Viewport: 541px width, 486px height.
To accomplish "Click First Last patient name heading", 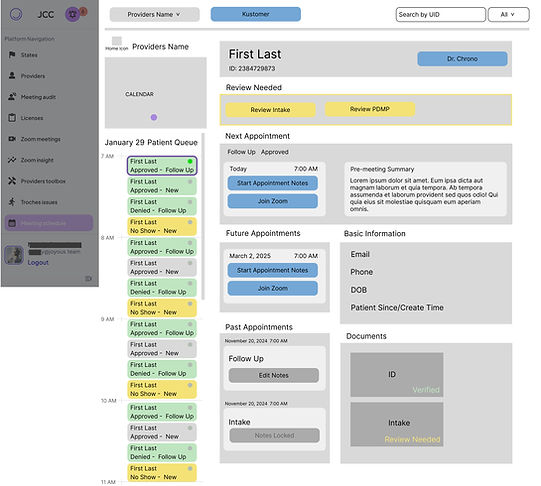I will pyautogui.click(x=255, y=54).
